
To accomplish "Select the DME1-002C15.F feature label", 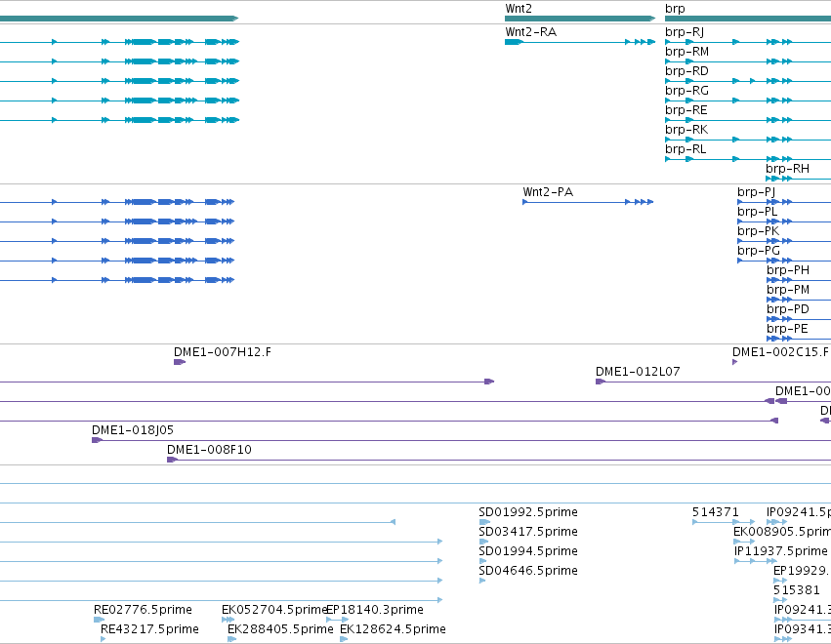I will point(780,352).
